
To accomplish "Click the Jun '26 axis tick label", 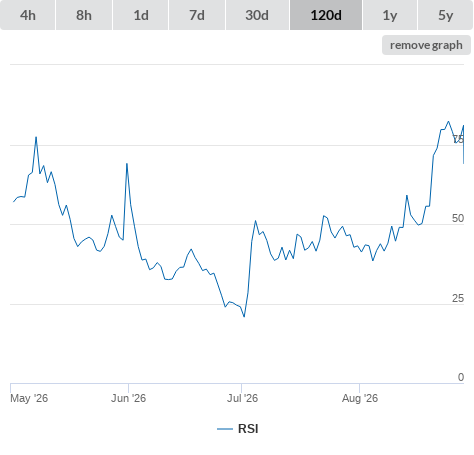I will click(x=128, y=398).
